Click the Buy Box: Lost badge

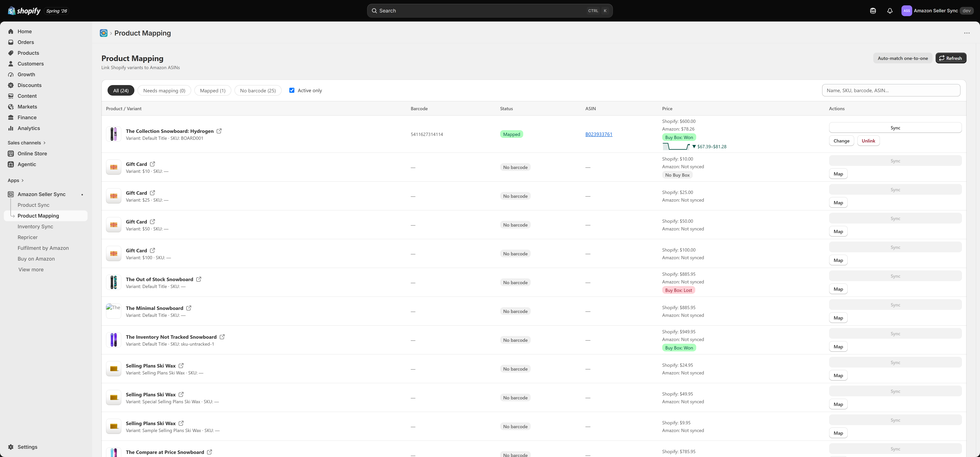[678, 290]
